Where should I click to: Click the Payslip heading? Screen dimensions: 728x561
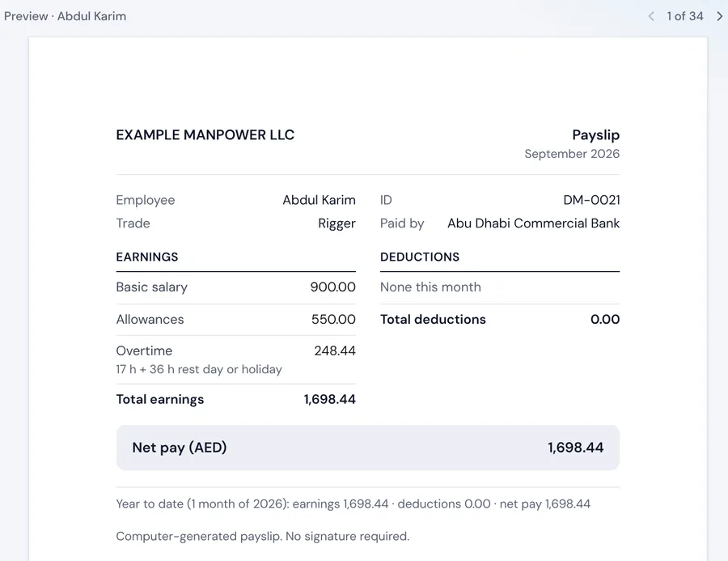(x=595, y=135)
